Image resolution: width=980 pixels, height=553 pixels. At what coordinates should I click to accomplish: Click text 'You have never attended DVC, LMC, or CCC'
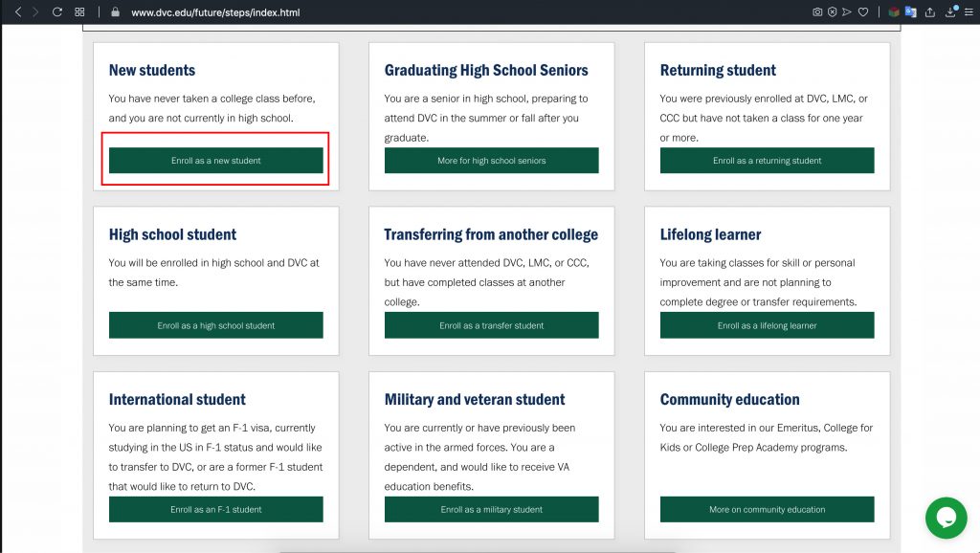coord(486,263)
